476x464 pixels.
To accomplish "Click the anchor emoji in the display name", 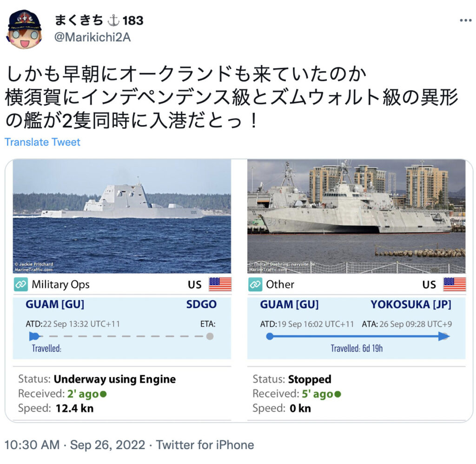I will coord(113,20).
